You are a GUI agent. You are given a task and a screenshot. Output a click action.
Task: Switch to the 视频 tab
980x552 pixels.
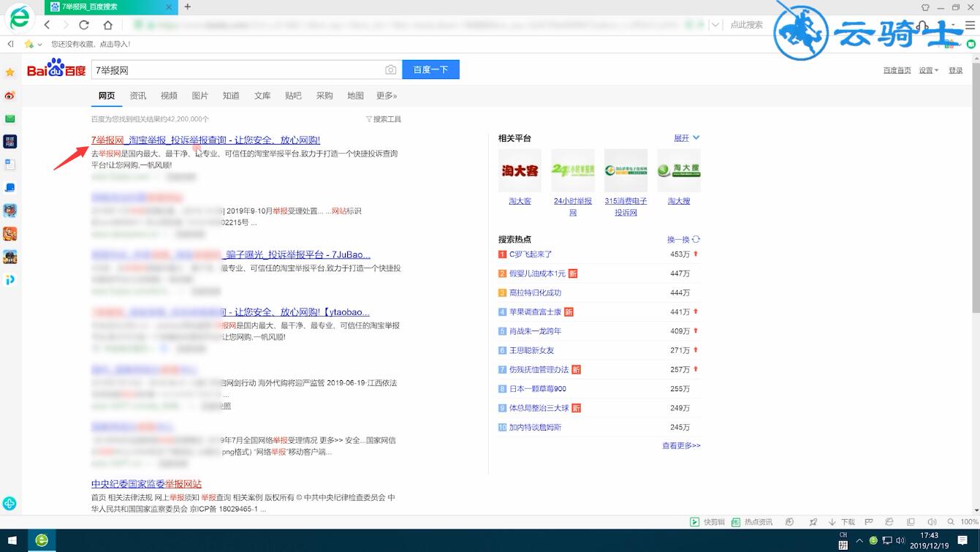tap(169, 96)
